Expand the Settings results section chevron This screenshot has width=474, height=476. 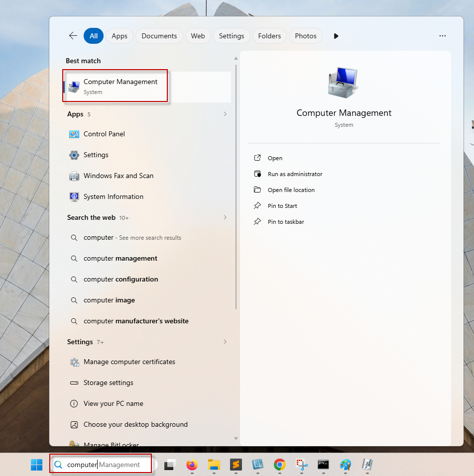(x=225, y=342)
